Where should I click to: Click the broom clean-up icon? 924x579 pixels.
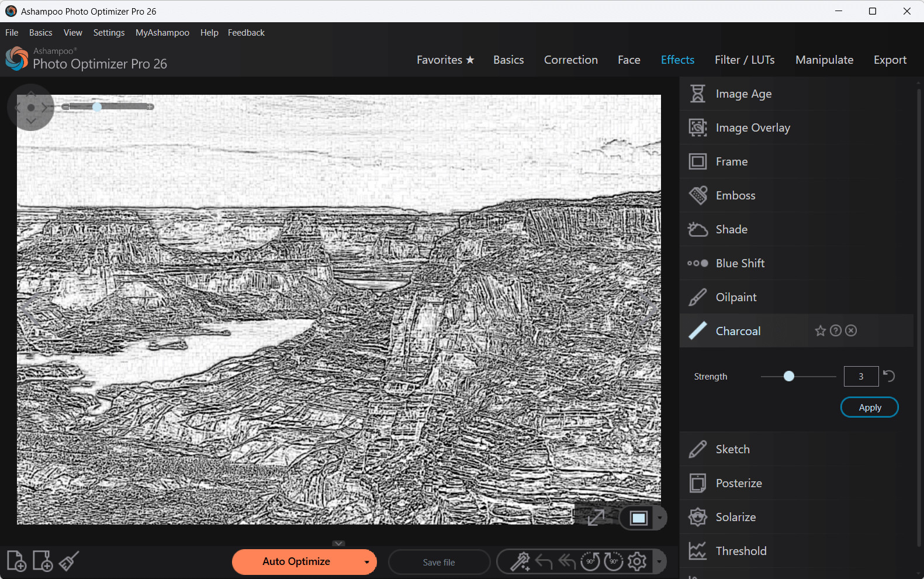(69, 561)
